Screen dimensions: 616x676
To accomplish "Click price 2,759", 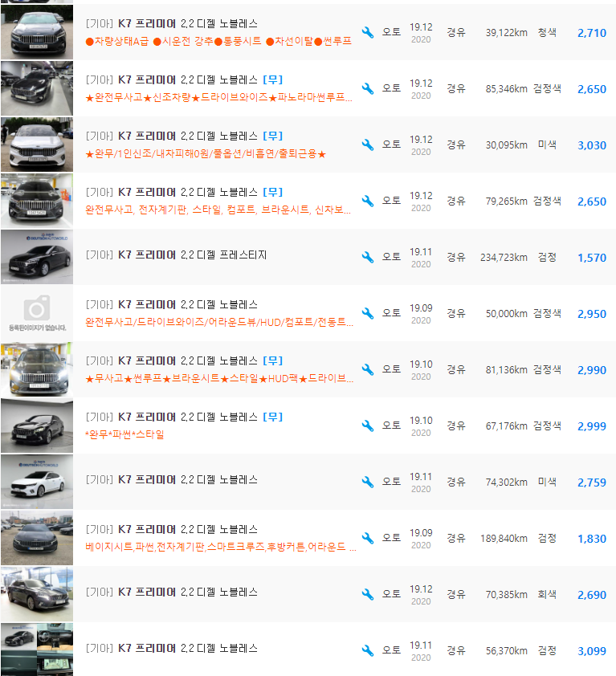I will [592, 483].
